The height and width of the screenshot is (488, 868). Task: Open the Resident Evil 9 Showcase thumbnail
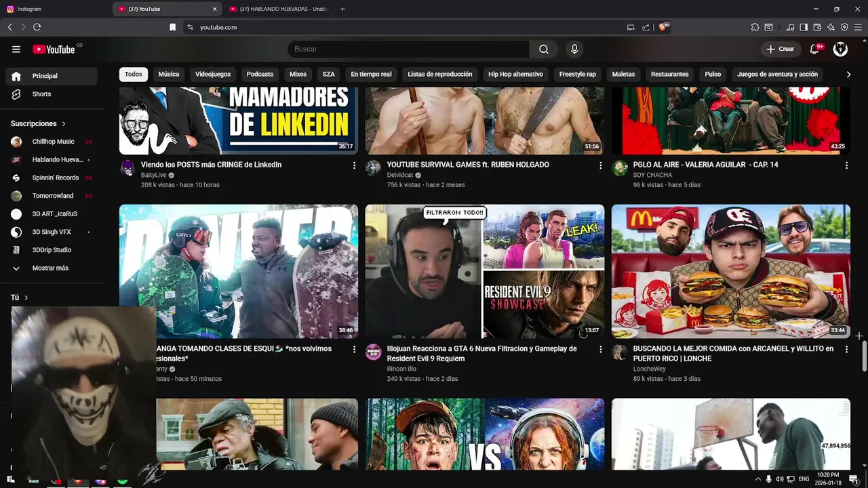[x=485, y=271]
